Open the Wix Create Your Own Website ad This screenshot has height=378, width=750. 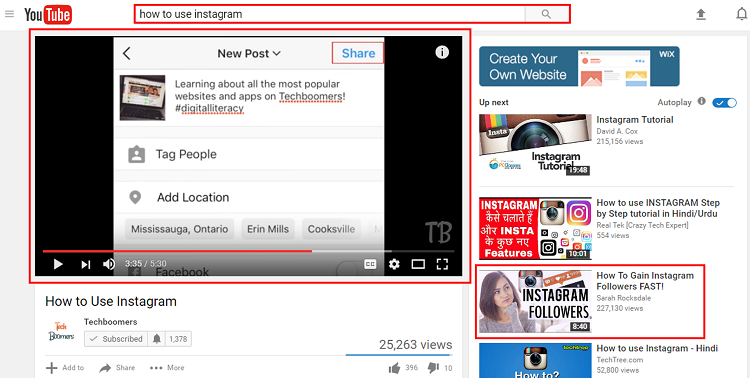click(x=579, y=66)
